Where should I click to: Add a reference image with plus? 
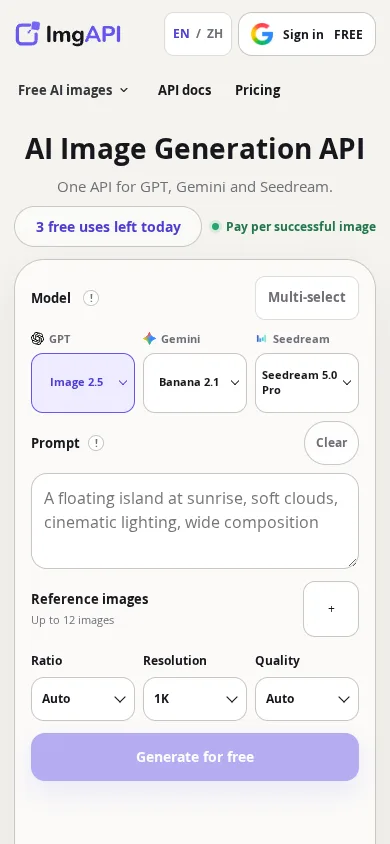pyautogui.click(x=331, y=609)
